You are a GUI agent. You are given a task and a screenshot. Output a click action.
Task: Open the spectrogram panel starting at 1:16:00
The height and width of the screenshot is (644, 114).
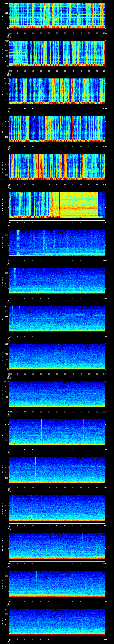57,91
